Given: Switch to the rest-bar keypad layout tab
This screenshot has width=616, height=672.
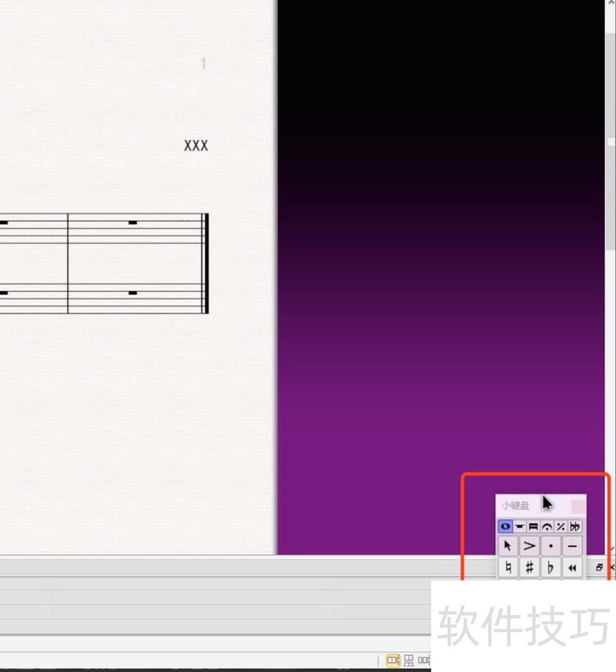Looking at the screenshot, I should (x=519, y=527).
